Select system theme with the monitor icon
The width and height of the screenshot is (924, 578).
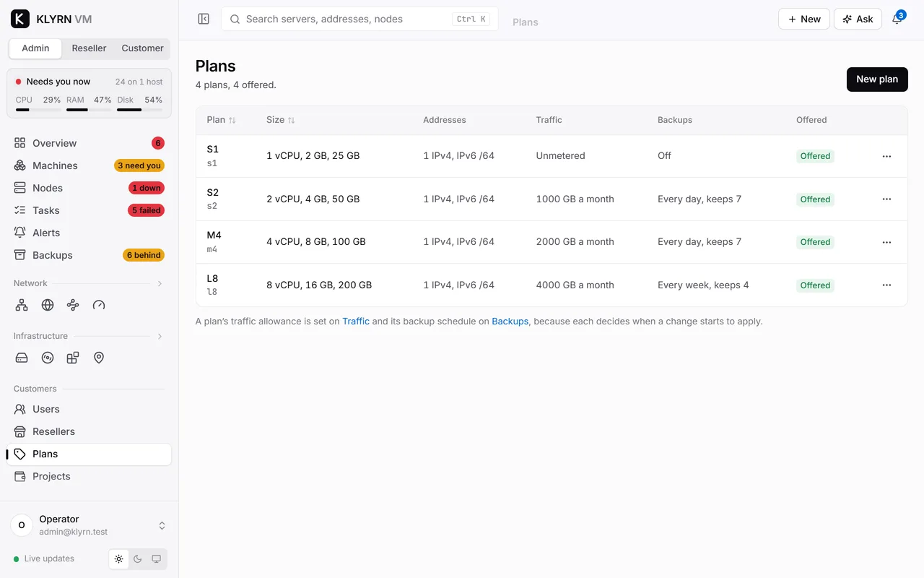[157, 559]
